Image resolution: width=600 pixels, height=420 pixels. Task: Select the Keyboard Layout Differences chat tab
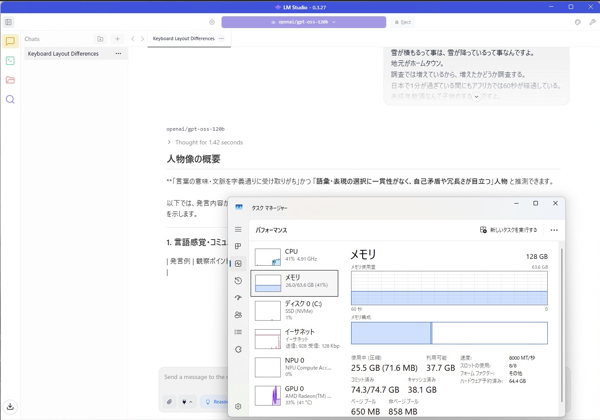(183, 39)
